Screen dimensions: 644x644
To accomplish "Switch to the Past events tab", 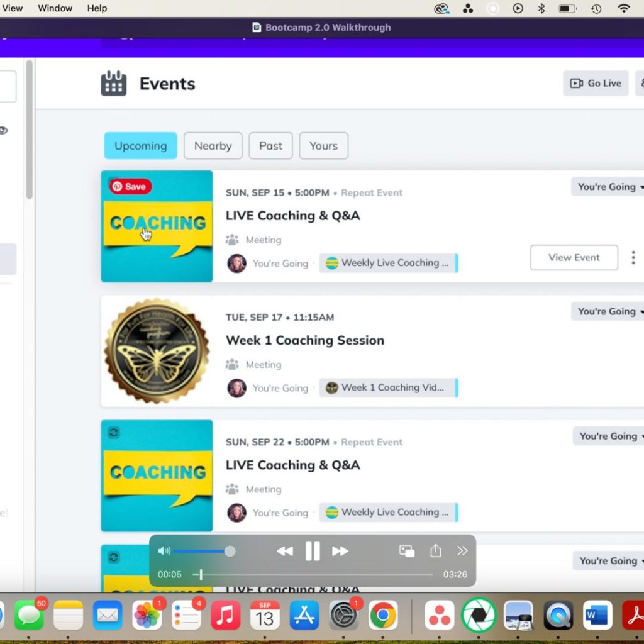I will point(270,146).
